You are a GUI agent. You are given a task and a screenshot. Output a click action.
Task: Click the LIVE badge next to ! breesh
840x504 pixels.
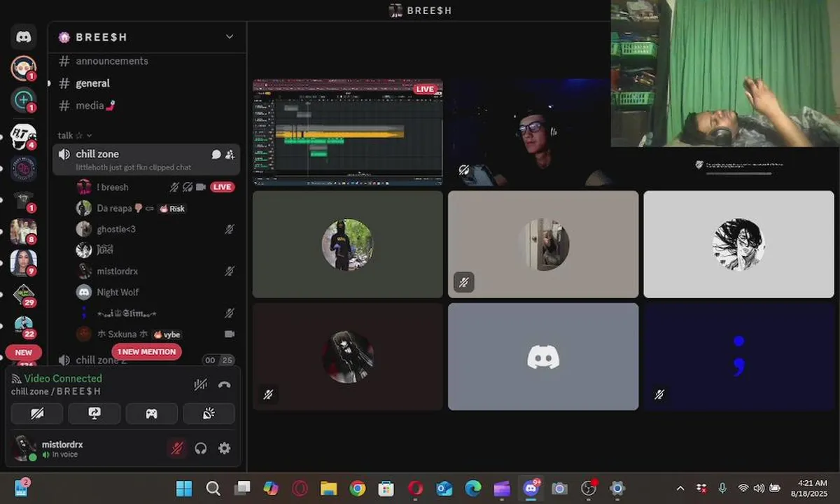[x=222, y=187]
